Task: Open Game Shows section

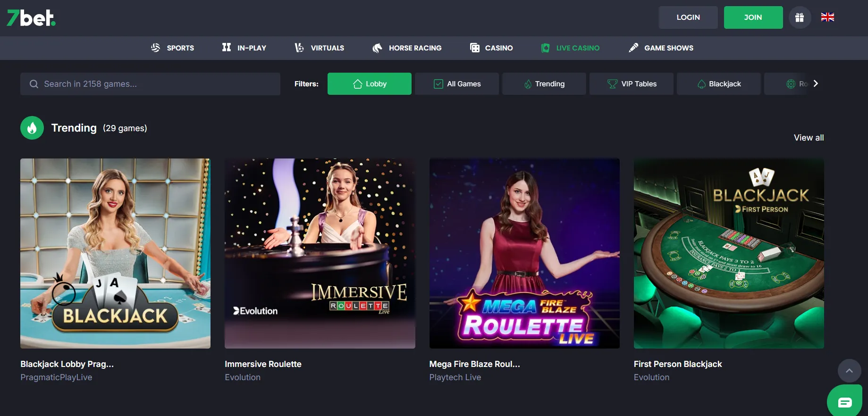Action: 661,48
